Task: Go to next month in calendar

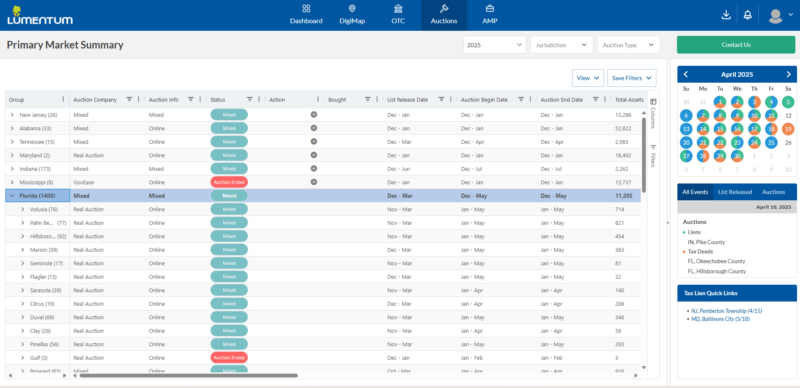Action: click(788, 75)
